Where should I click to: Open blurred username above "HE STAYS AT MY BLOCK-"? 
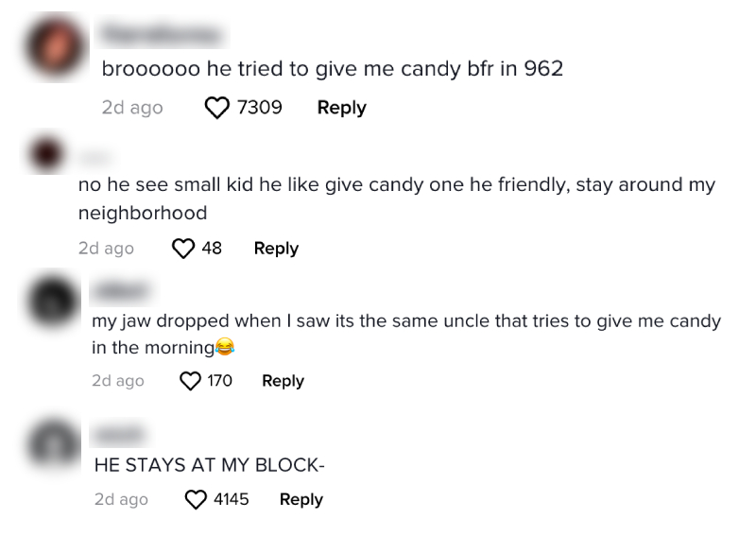pyautogui.click(x=119, y=433)
